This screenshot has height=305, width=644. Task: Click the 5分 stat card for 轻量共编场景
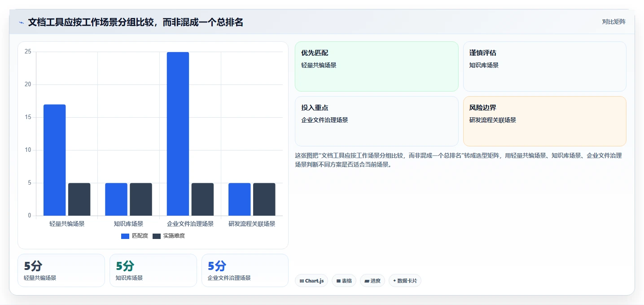61,270
